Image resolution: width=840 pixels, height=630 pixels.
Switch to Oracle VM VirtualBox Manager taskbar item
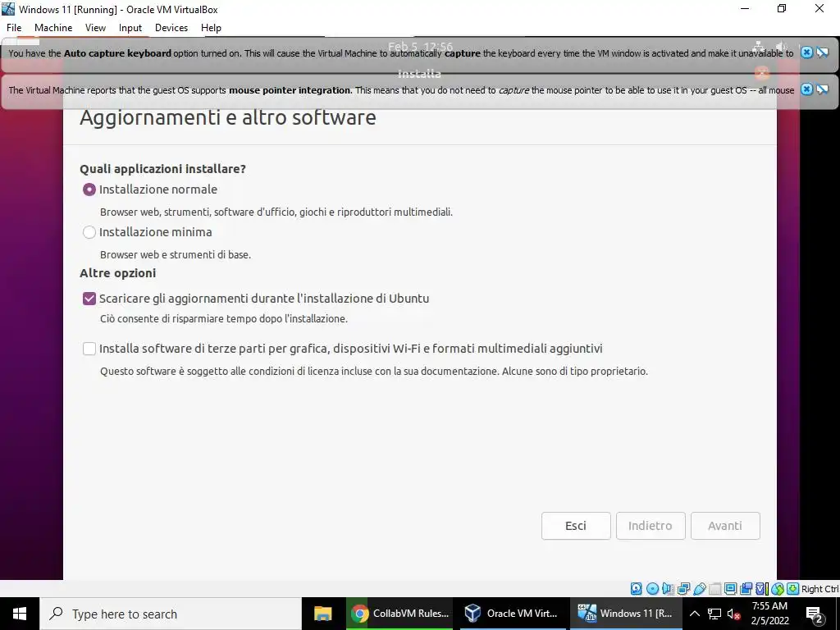coord(512,614)
